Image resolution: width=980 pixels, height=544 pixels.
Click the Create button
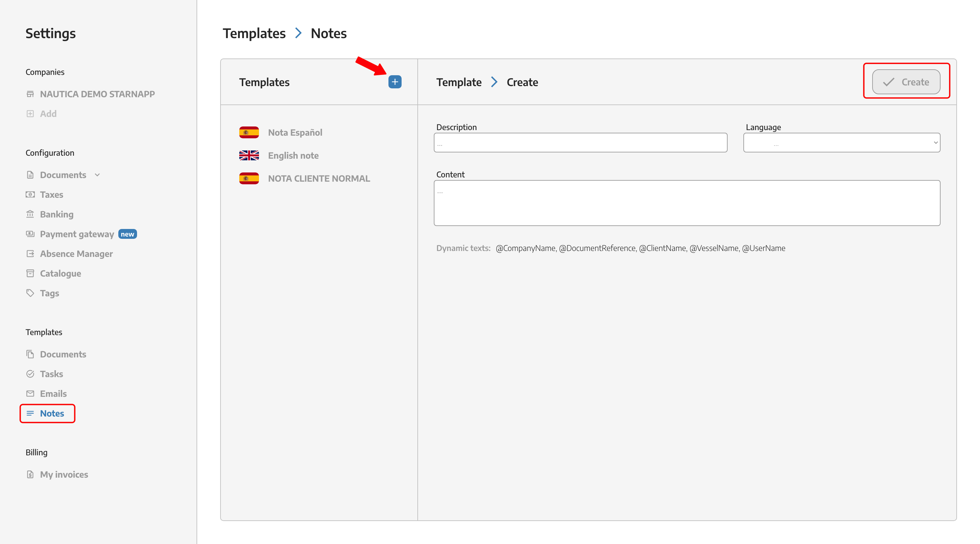point(906,82)
